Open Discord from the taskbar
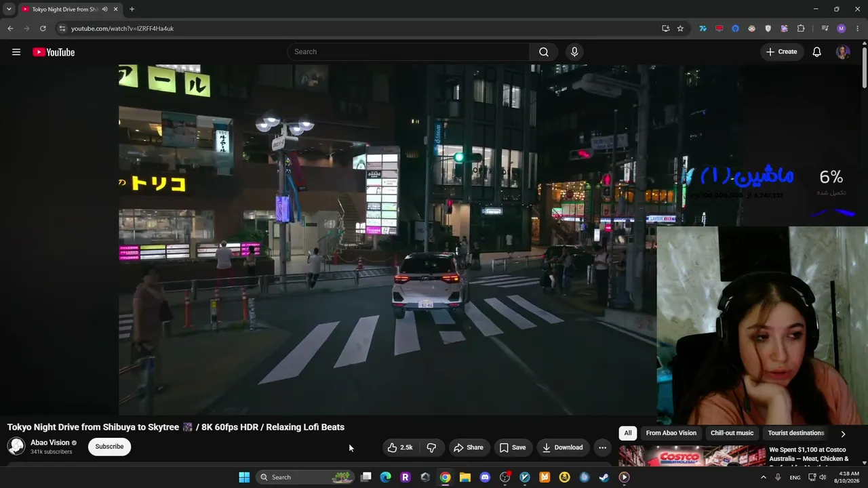 click(x=485, y=477)
